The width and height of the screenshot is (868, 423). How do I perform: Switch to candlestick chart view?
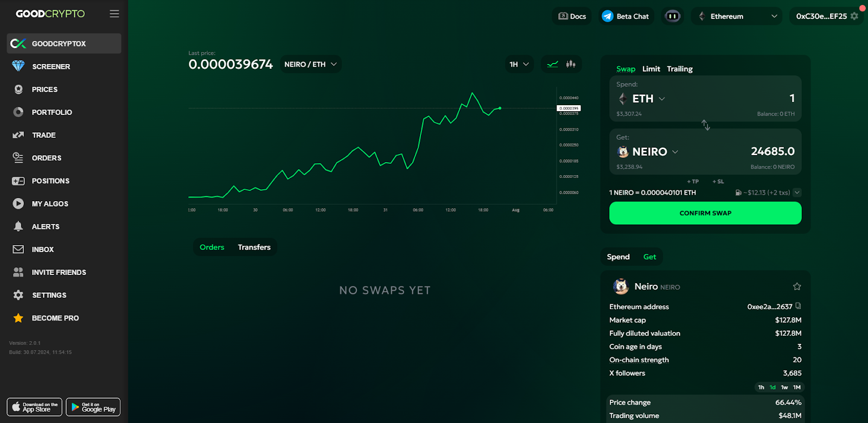[x=571, y=64]
